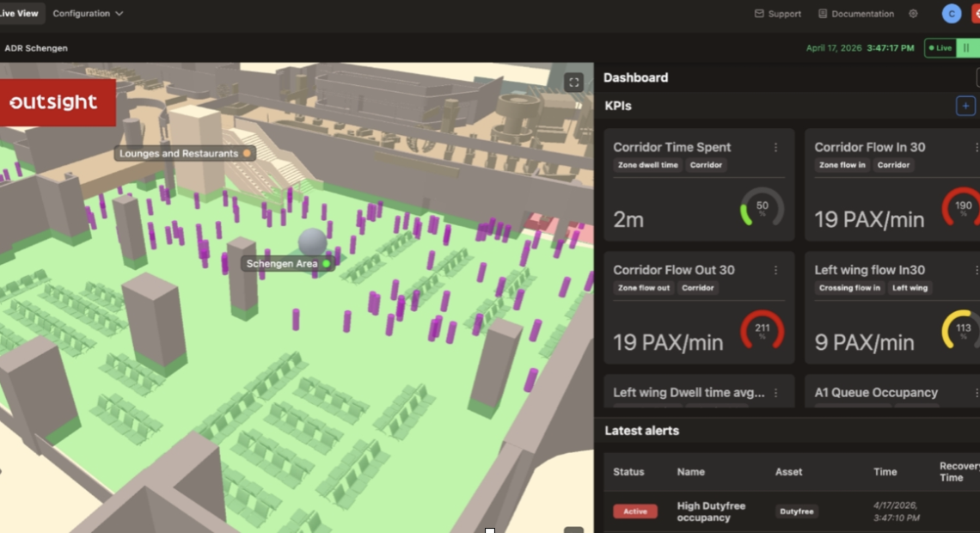Open options menu for Left wing Dwell time card
Viewport: 980px width, 533px height.
tap(775, 393)
